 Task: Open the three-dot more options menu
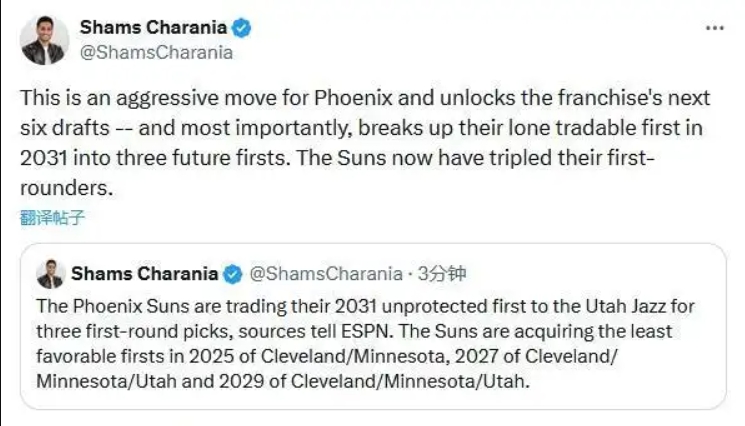click(713, 28)
